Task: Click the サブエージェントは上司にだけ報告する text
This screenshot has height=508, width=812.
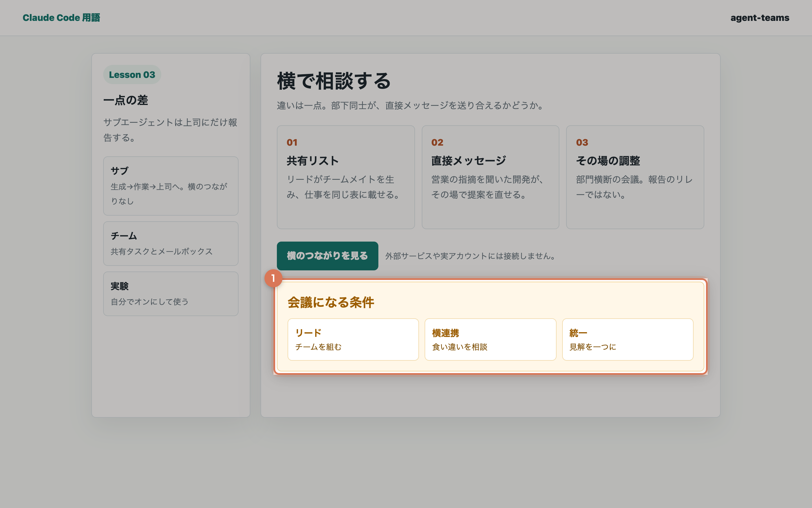Action: click(170, 130)
